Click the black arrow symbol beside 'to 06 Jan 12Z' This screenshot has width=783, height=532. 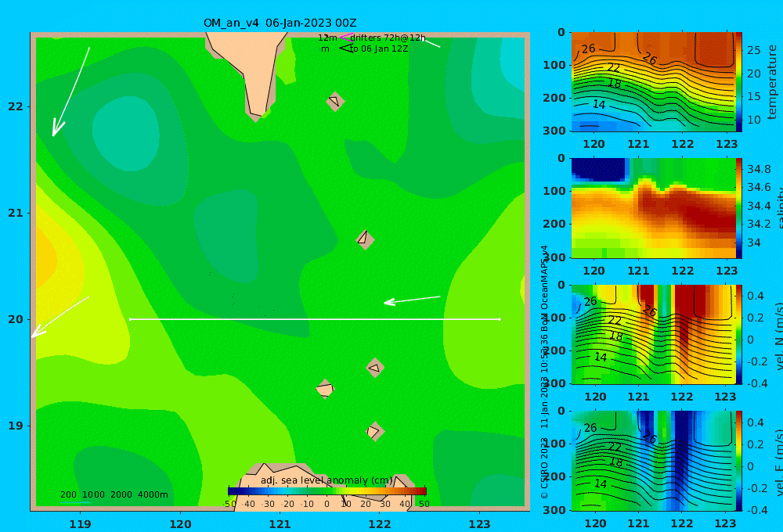point(345,49)
